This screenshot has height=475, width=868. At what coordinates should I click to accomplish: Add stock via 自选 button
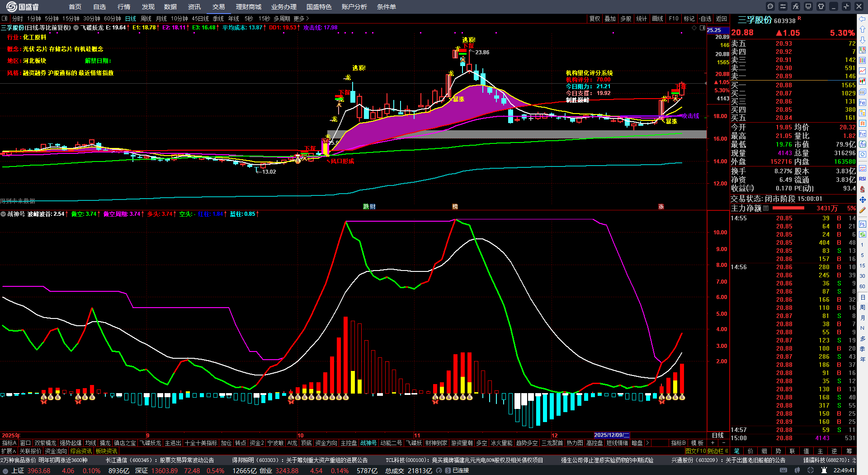pyautogui.click(x=705, y=19)
